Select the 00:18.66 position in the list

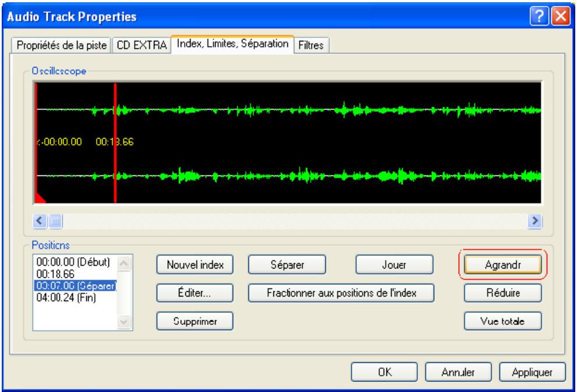point(75,274)
